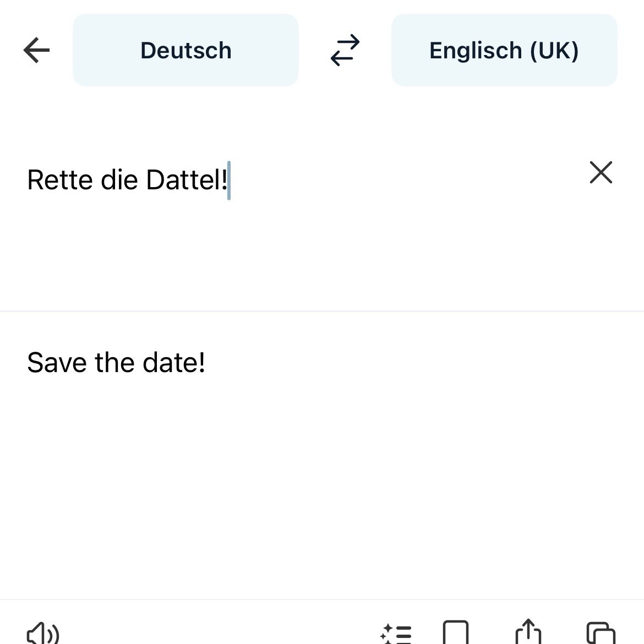Share the translation via the share icon
Image resolution: width=644 pixels, height=644 pixels.
[x=528, y=632]
